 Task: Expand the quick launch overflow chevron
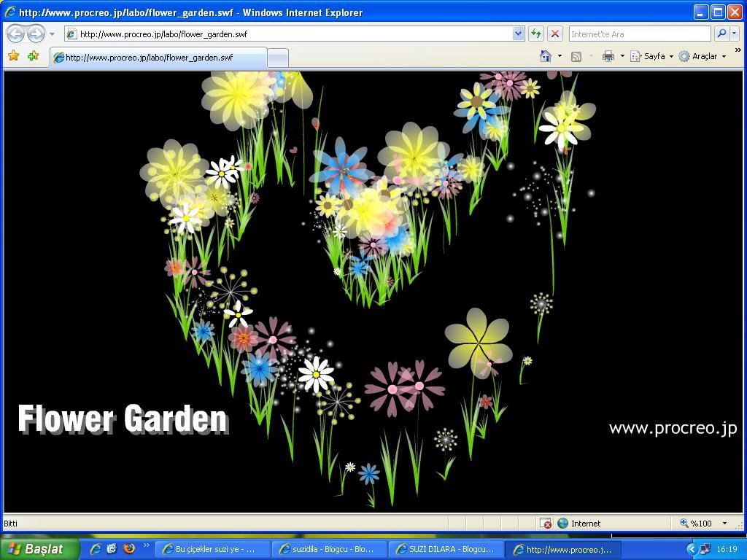(x=146, y=545)
